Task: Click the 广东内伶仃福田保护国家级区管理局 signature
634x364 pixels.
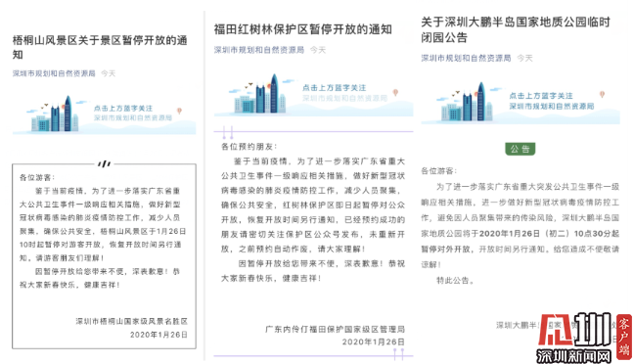Action: point(335,329)
